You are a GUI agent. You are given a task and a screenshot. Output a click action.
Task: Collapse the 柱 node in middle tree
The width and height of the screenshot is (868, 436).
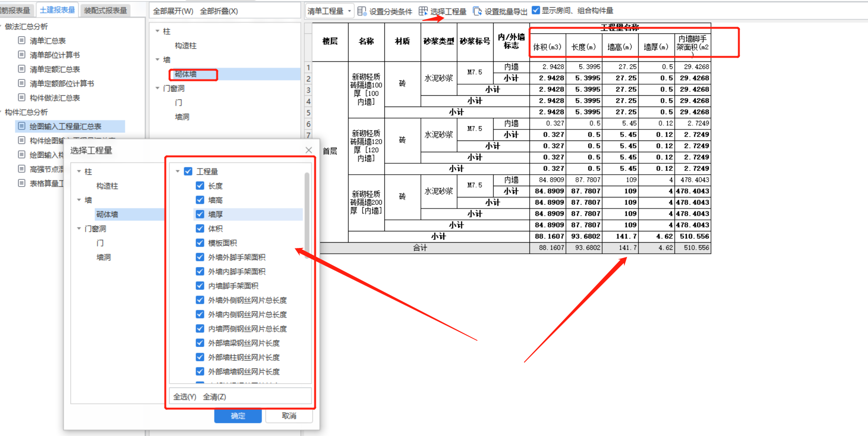157,31
